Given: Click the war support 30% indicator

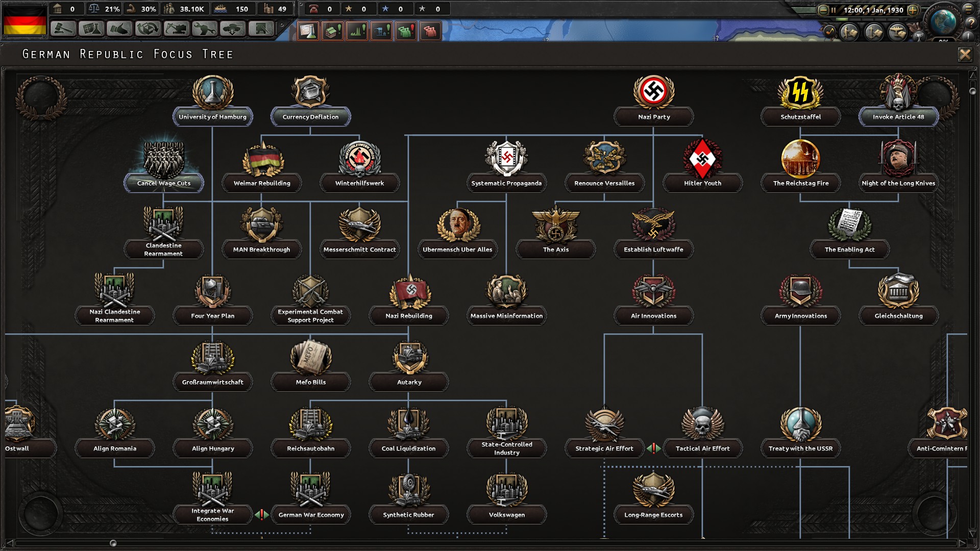Looking at the screenshot, I should tap(141, 9).
